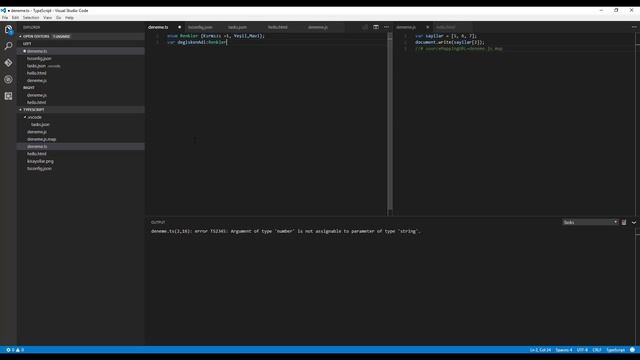Close the output panel with chevron
This screenshot has height=360, width=640.
[634, 222]
